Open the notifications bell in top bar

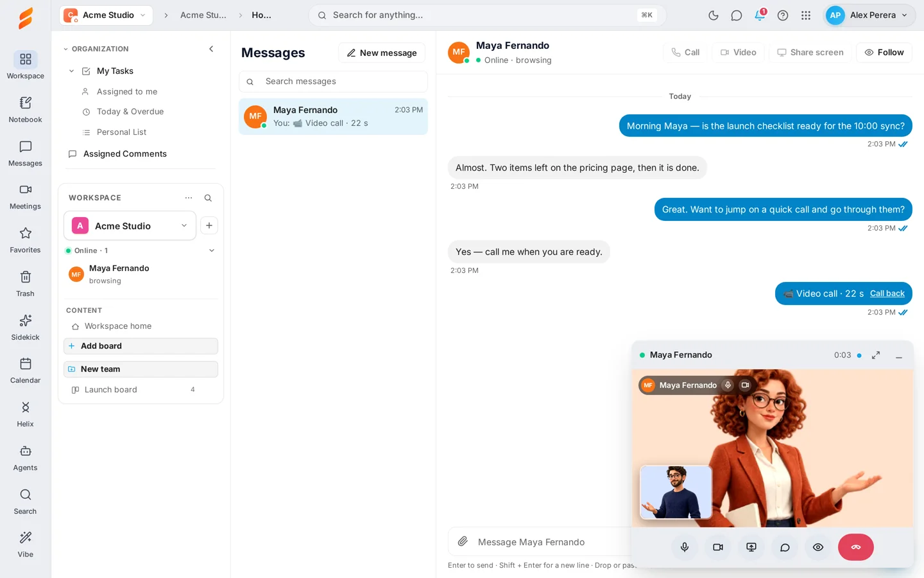pos(760,15)
